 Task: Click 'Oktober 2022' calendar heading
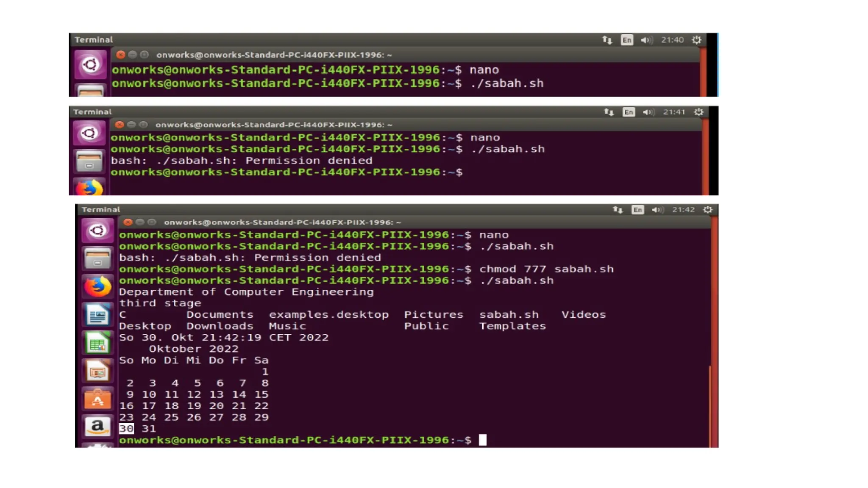pos(194,349)
